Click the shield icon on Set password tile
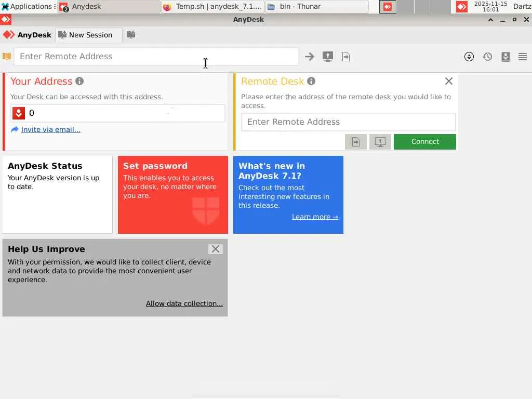Image resolution: width=532 pixels, height=399 pixels. 206,211
